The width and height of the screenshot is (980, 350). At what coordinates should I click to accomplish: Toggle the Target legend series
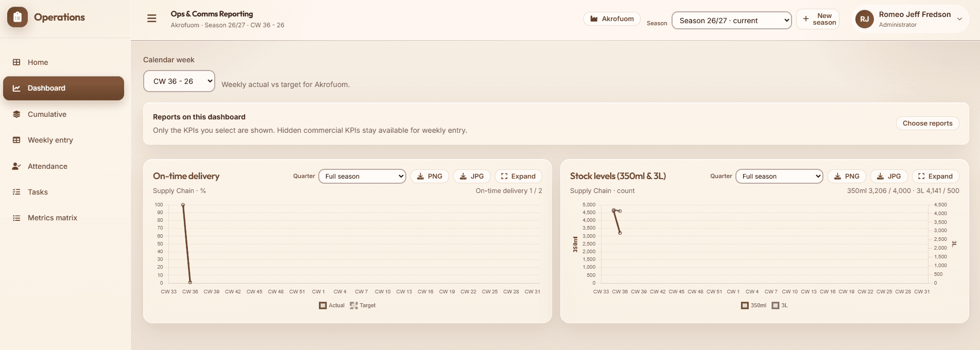tap(363, 305)
